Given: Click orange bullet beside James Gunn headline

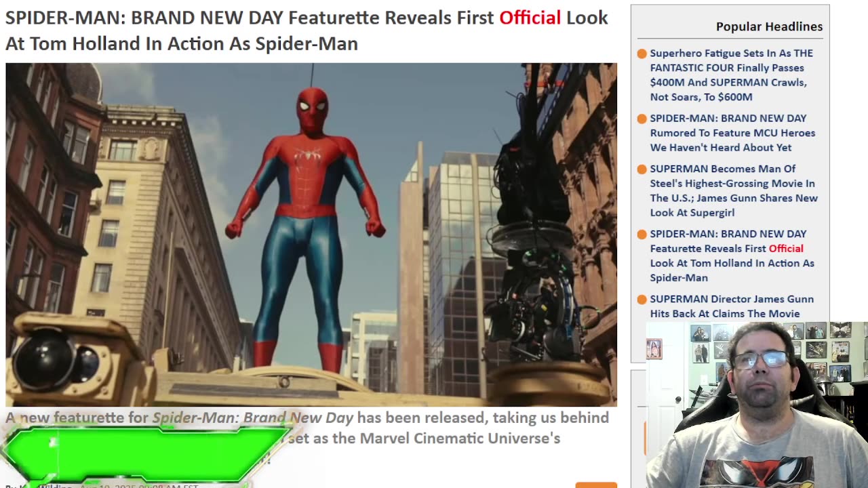Looking at the screenshot, I should point(642,300).
